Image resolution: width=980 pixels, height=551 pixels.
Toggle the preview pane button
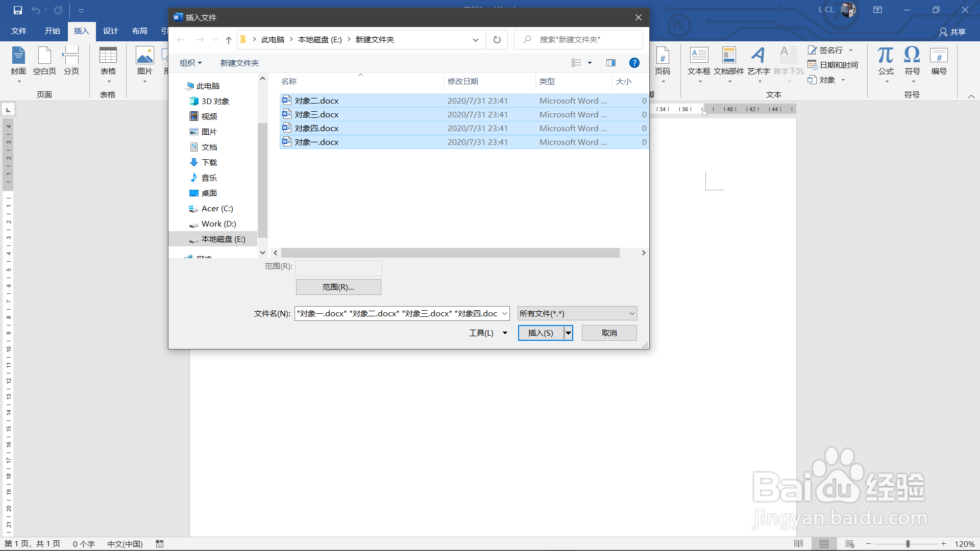click(611, 63)
